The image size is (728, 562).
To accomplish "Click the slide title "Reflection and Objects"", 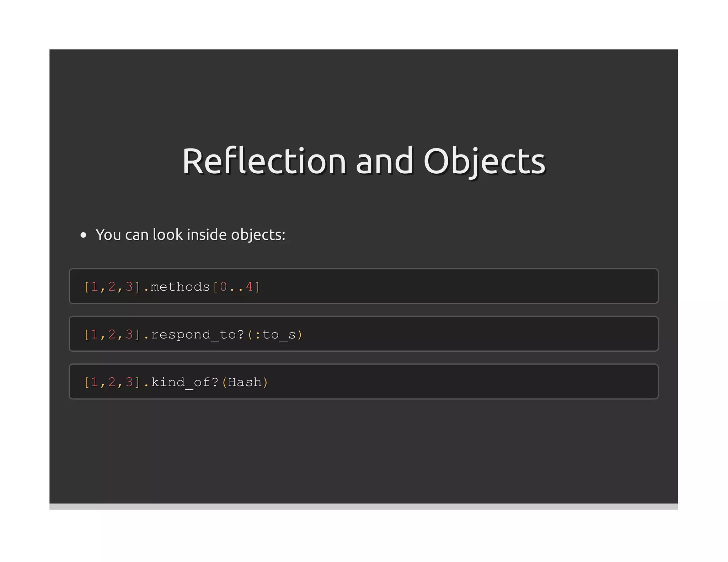I will pos(364,161).
